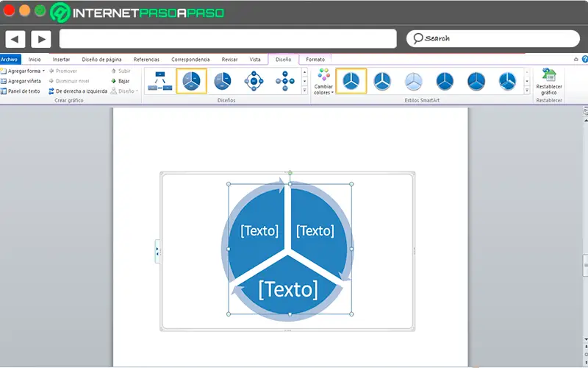This screenshot has height=368, width=588.
Task: Click the Subir arrow command
Action: [x=121, y=71]
